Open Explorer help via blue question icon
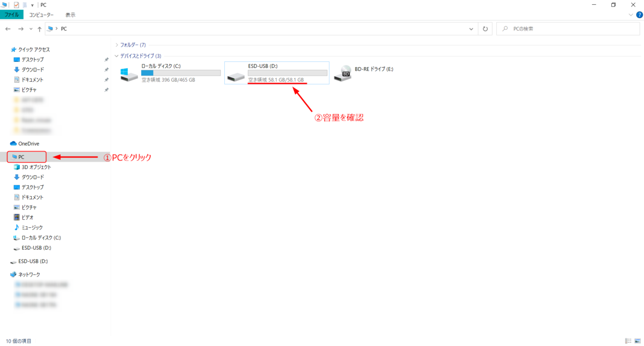644x346 pixels. 639,15
